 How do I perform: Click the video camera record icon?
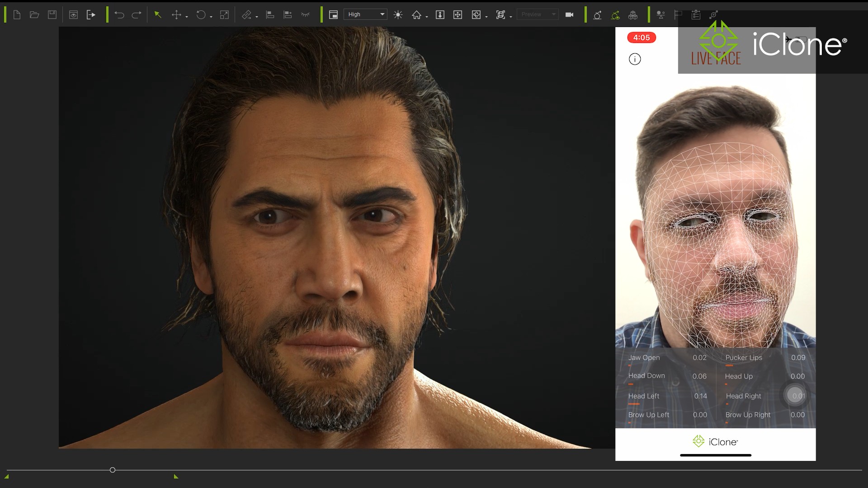[569, 15]
